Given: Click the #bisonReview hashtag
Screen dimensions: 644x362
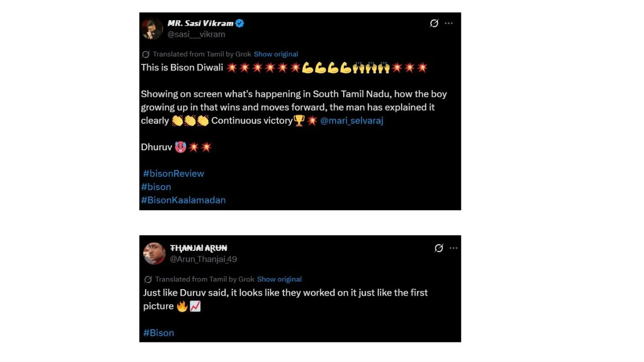Looking at the screenshot, I should tap(174, 173).
